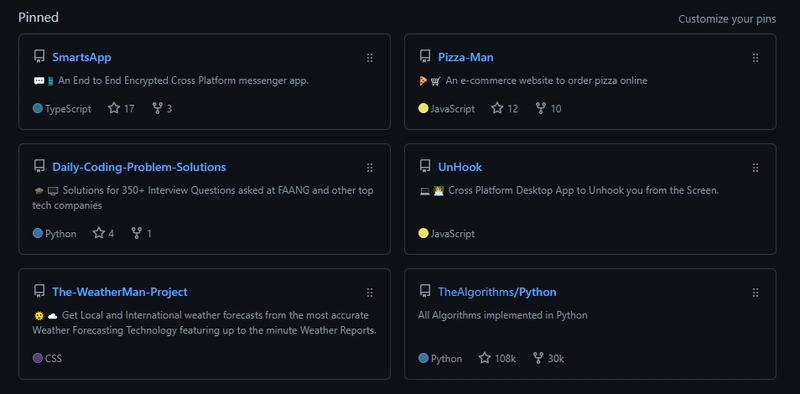800x394 pixels.
Task: Open The-WeatherMan-Project repository link
Action: point(120,292)
